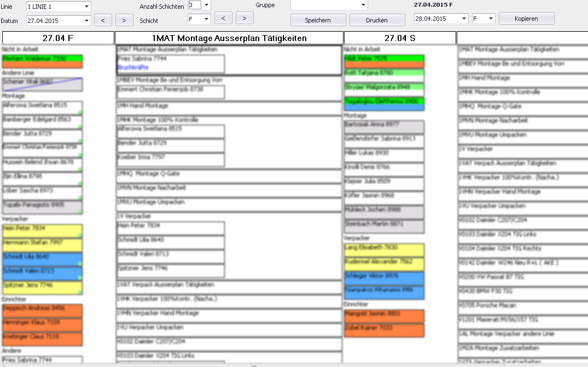
Task: Click the previous-shift arrow beside the Schicht dropdown
Action: 223,18
